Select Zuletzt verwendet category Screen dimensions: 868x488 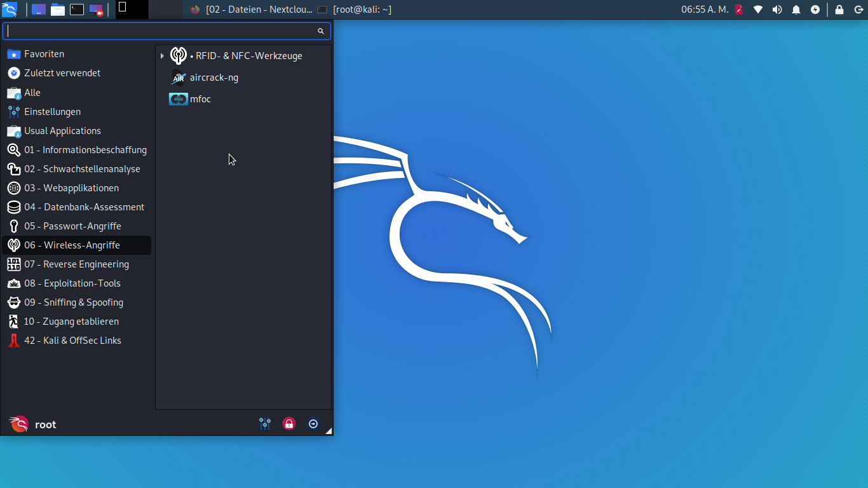pos(77,73)
